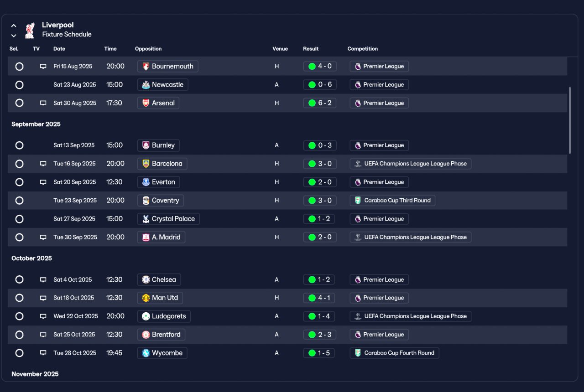Click the Carabao Cup icon in Coventry row
Screen dimensions: 584x392
pyautogui.click(x=358, y=201)
